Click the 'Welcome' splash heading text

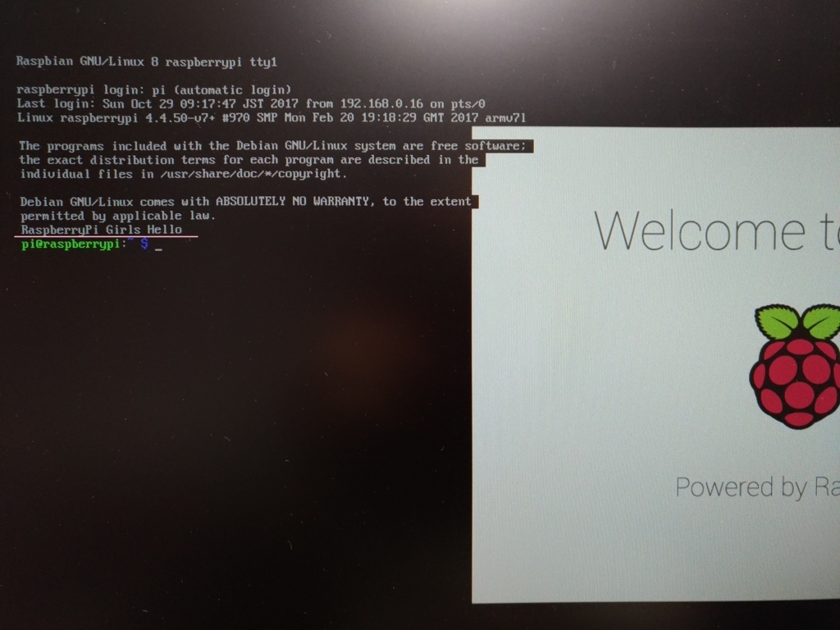tap(700, 231)
